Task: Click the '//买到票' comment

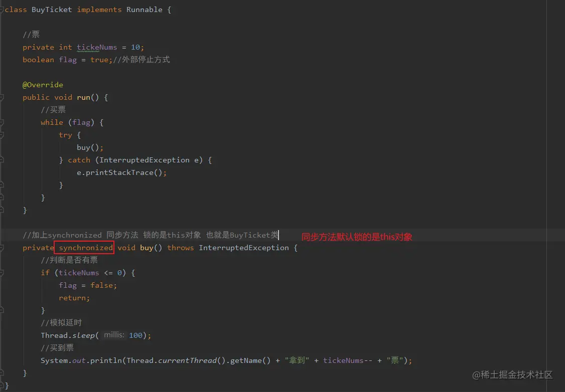Action: click(57, 348)
